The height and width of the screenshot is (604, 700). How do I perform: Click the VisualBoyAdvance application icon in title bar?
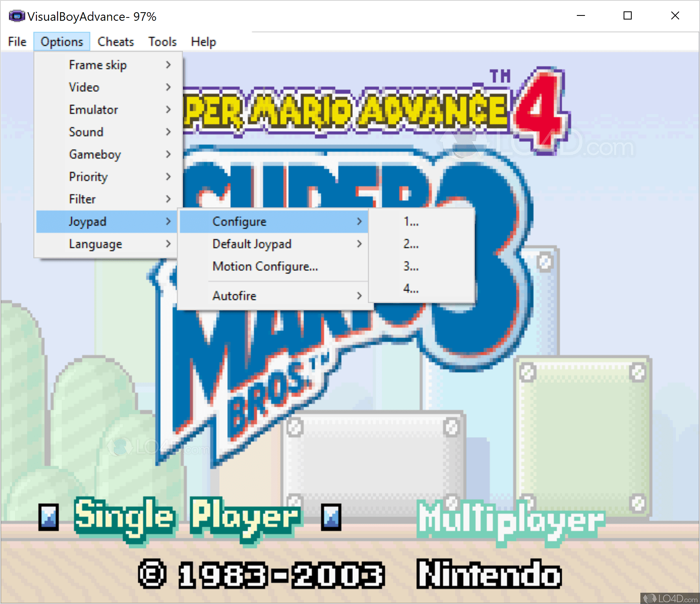pyautogui.click(x=16, y=15)
